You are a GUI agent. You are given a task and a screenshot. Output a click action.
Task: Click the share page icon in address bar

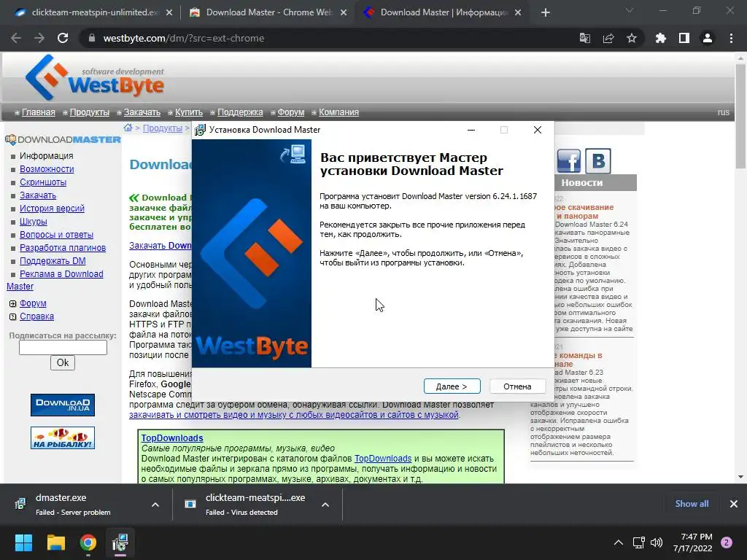pos(608,38)
